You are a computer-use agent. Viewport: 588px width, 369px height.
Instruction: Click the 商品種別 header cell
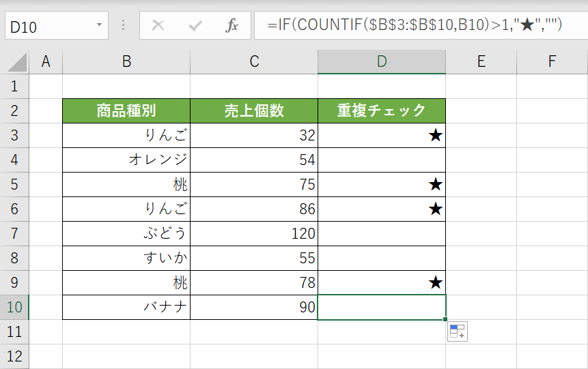126,111
